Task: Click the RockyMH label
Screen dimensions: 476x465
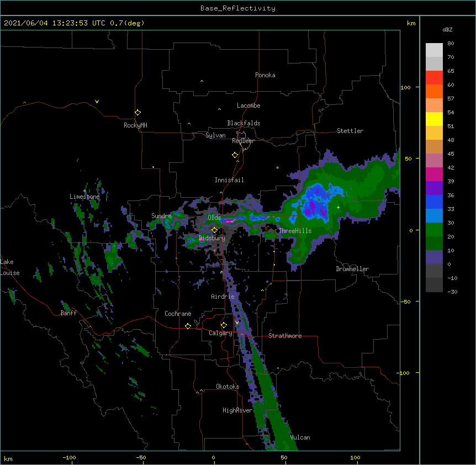Action: click(x=135, y=125)
